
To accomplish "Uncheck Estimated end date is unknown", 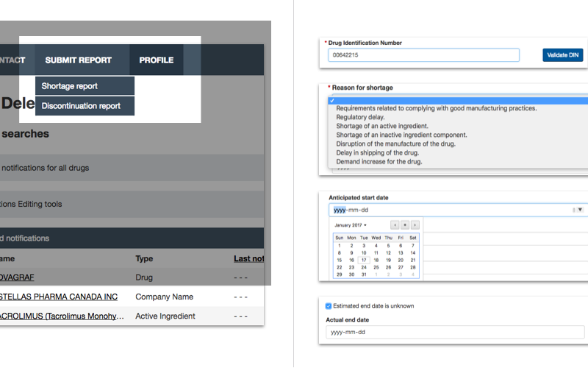I will pyautogui.click(x=329, y=306).
